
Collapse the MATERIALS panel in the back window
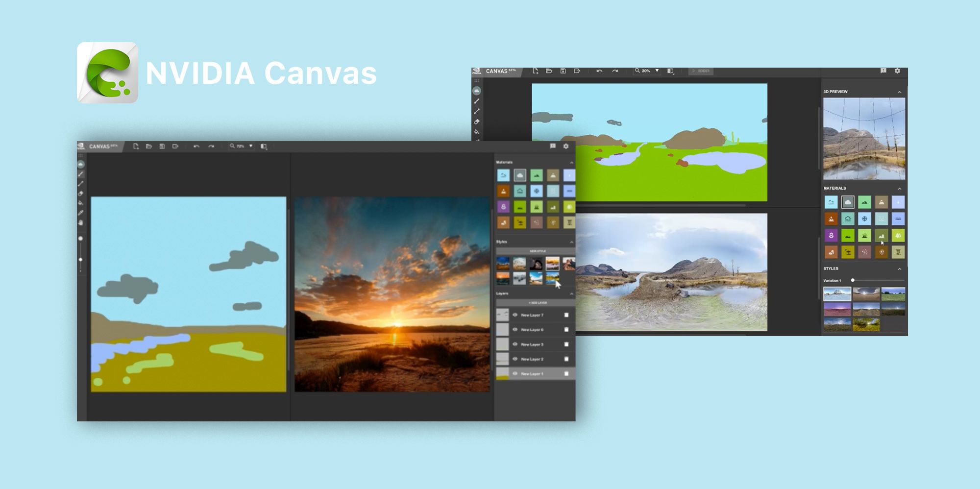tap(900, 189)
